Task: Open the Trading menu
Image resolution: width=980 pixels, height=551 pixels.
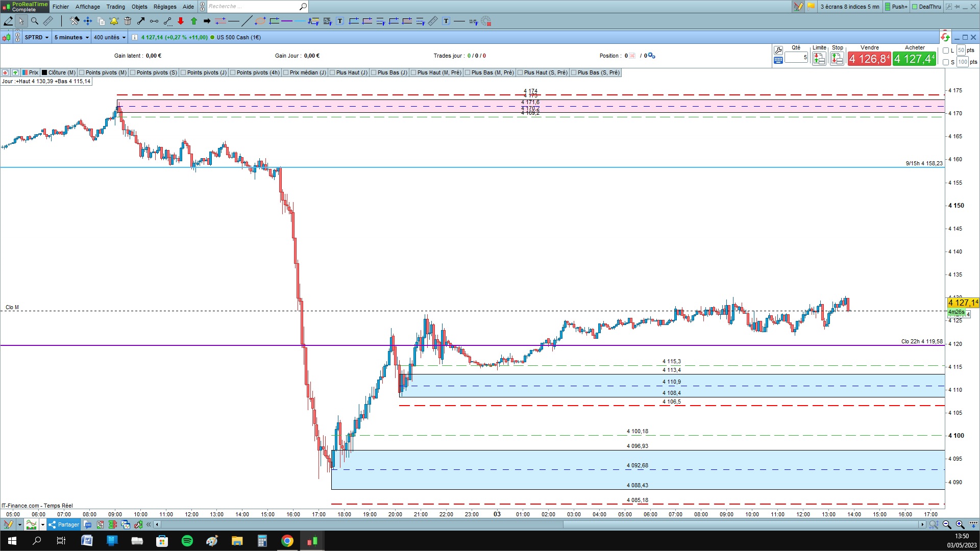Action: (x=115, y=7)
